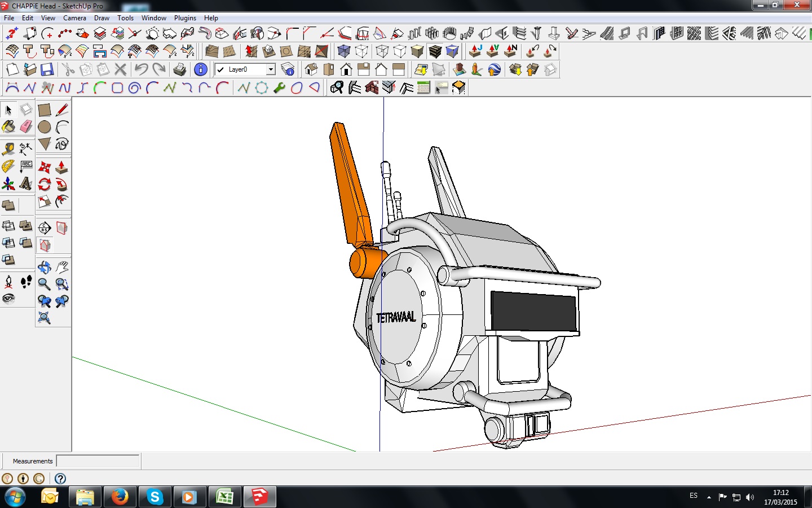
Task: Click the Preview in Google Earth icon
Action: [x=495, y=69]
